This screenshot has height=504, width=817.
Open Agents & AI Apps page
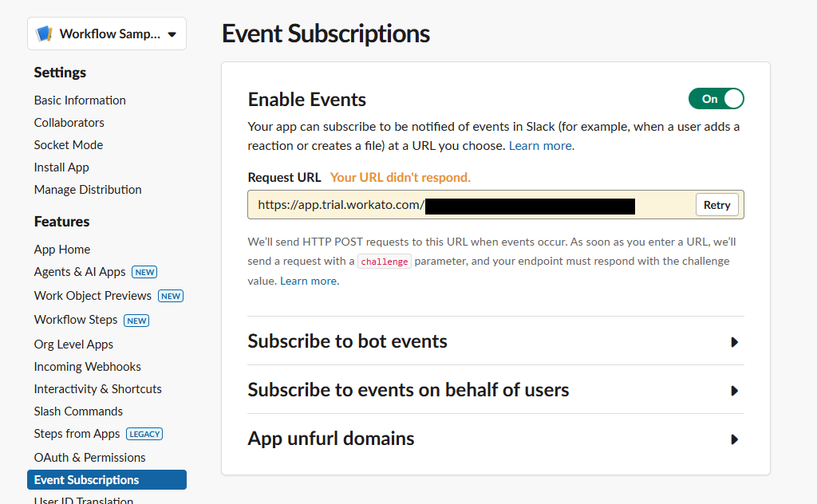click(80, 272)
